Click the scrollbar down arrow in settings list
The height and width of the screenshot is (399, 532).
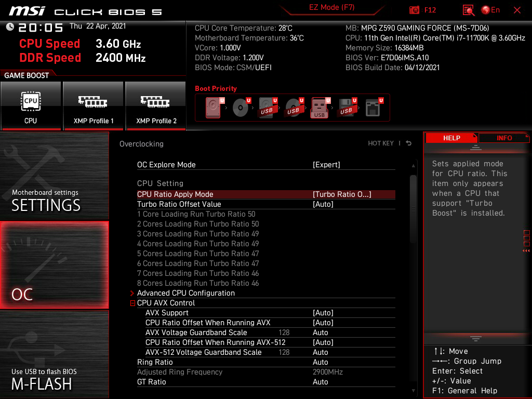coord(413,391)
